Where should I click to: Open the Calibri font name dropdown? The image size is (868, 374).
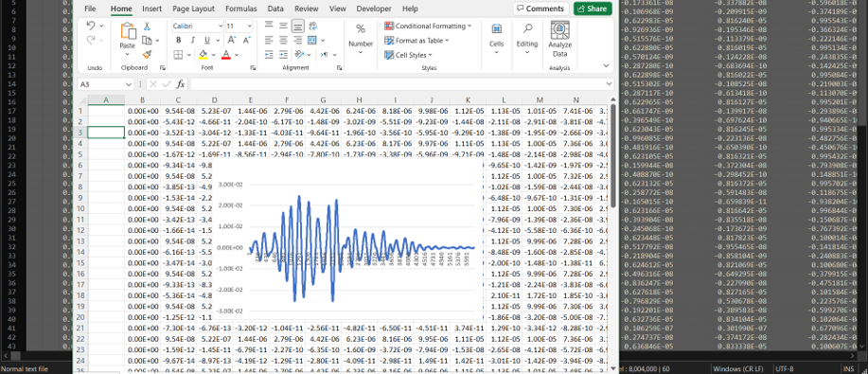tap(221, 27)
